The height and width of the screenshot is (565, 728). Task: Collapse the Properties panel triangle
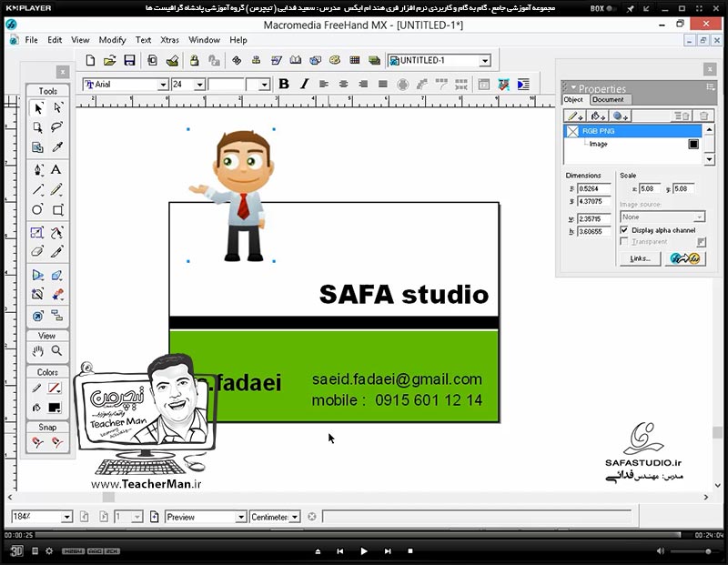pos(573,87)
